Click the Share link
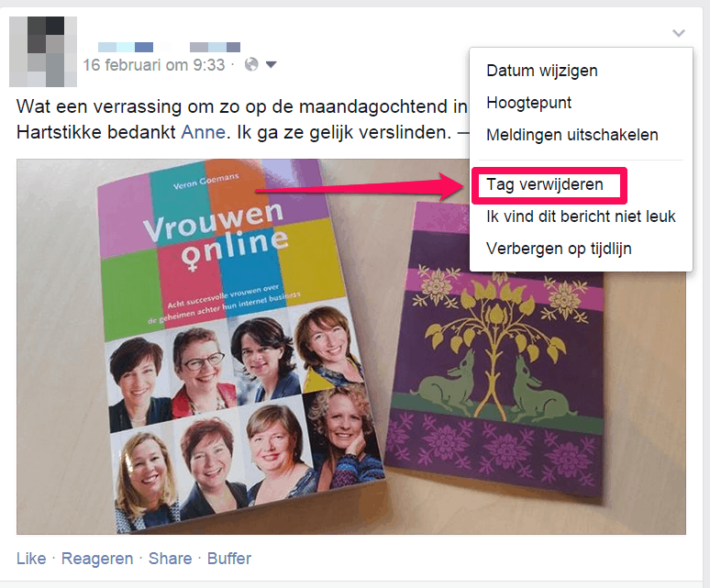Screen dimensions: 710x588 171,558
